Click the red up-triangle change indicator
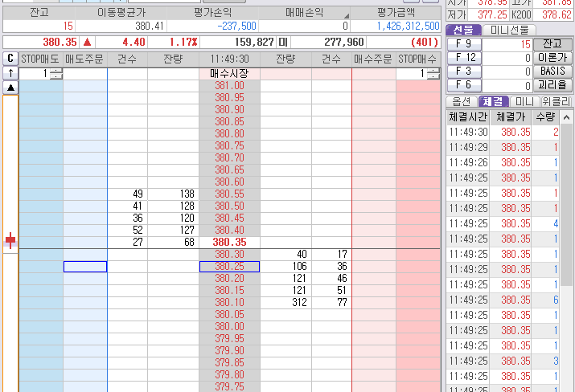 coord(88,42)
